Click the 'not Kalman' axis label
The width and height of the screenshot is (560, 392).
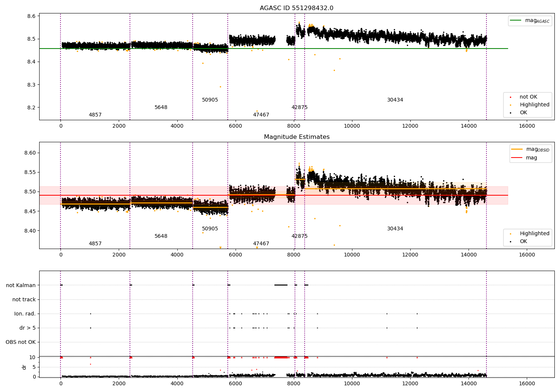[x=21, y=286]
